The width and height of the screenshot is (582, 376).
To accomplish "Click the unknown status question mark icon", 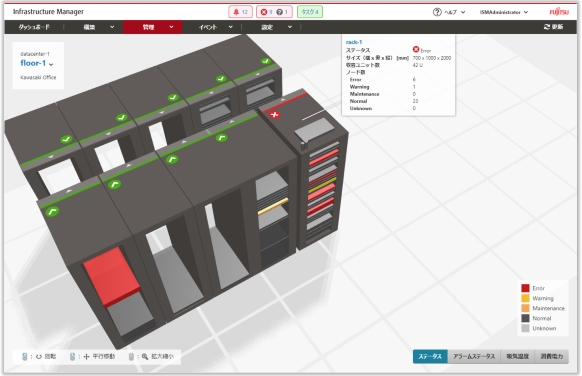I will (x=280, y=12).
